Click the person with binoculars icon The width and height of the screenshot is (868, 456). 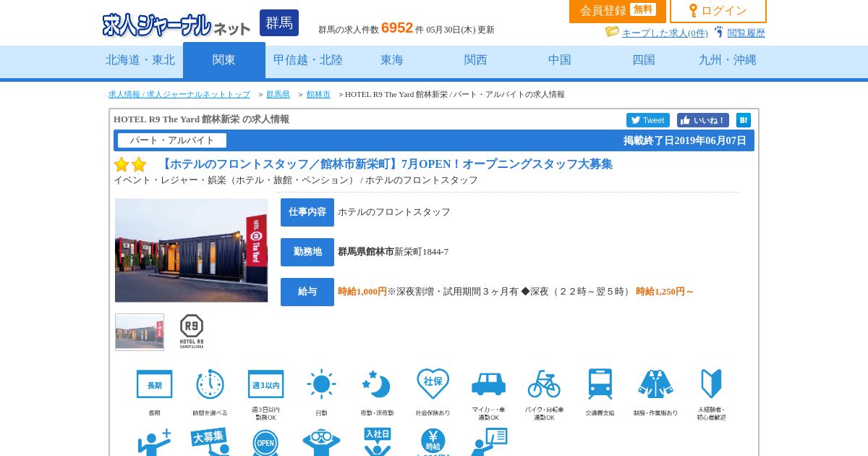tap(321, 442)
